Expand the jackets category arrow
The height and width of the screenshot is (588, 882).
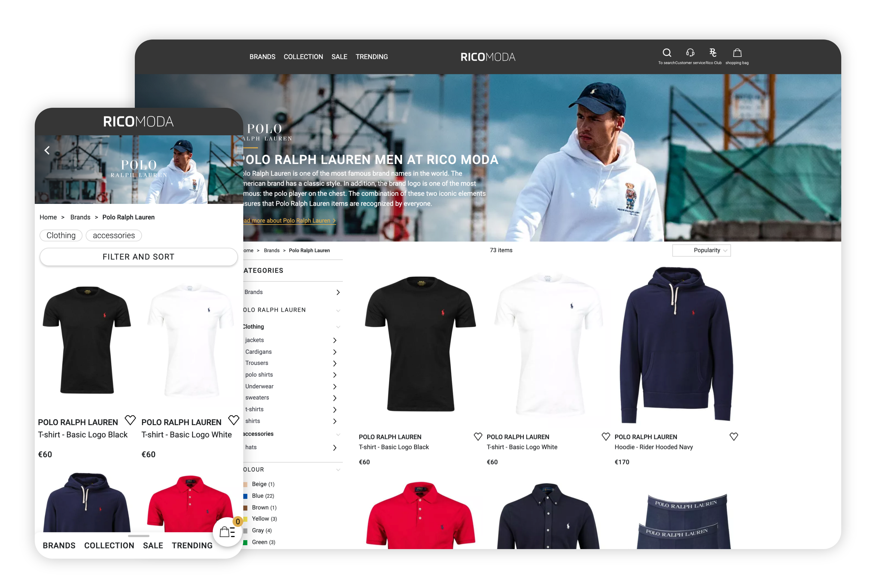point(335,340)
